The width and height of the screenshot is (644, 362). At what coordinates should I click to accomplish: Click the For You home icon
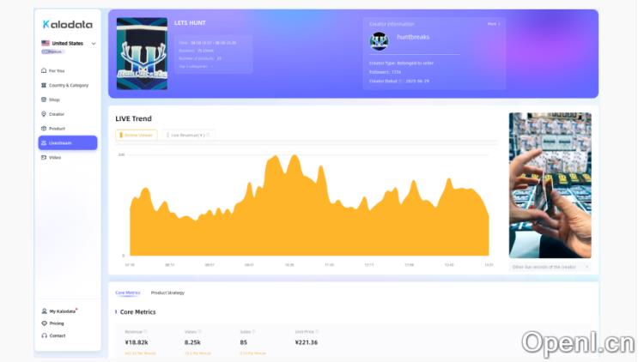click(x=44, y=70)
